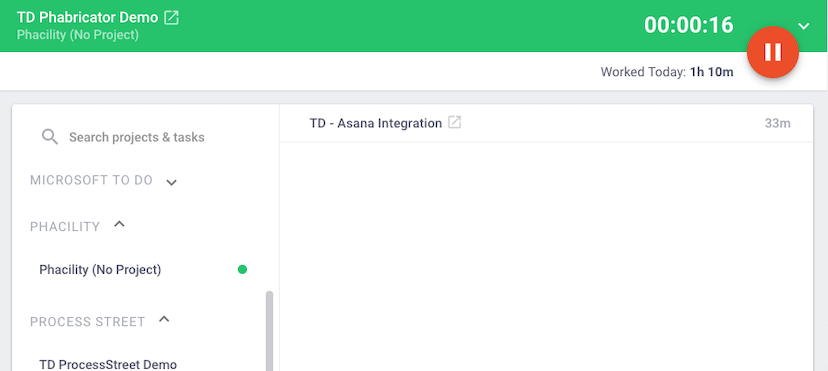This screenshot has width=828, height=371.
Task: Collapse the Phacility section chevron
Action: click(120, 224)
